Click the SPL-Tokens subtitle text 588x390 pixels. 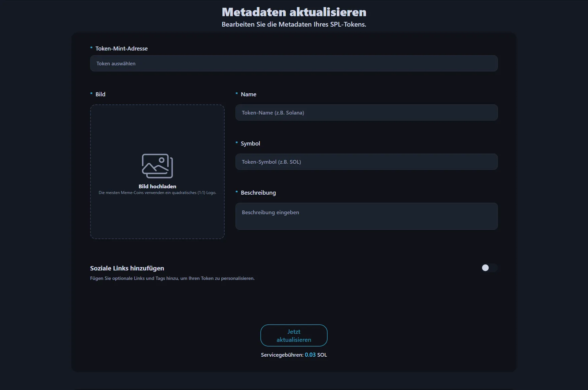coord(294,24)
